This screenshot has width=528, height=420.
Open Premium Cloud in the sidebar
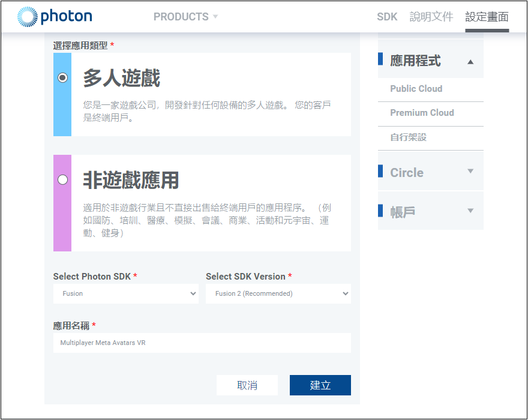[422, 112]
